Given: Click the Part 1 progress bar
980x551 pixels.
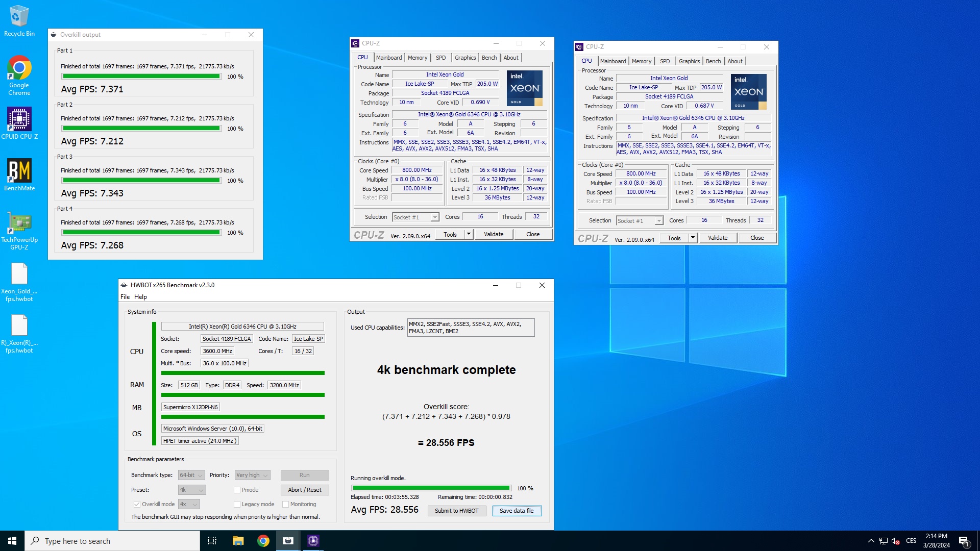Looking at the screenshot, I should pyautogui.click(x=141, y=77).
